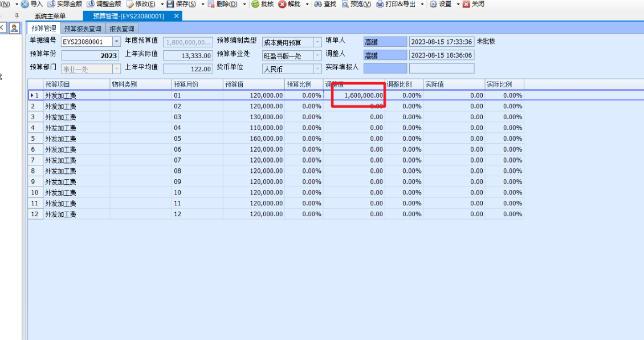The width and height of the screenshot is (644, 340).
Task: Click month cell 10 in row 10
Action: click(x=198, y=192)
